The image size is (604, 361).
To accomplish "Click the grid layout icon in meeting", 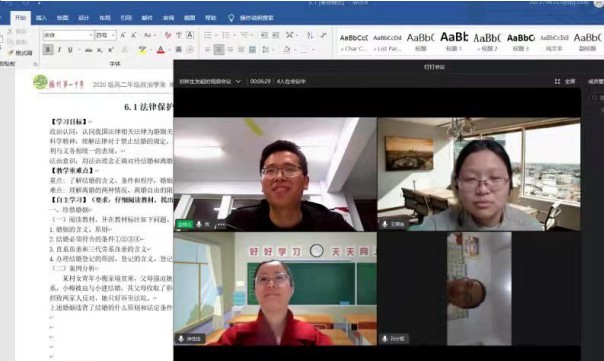I will 557,82.
